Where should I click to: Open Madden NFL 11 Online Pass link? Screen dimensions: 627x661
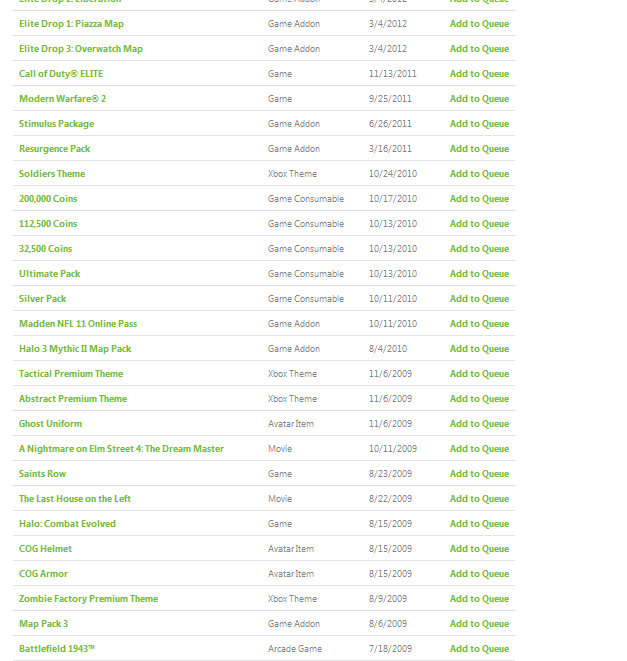[x=78, y=324]
